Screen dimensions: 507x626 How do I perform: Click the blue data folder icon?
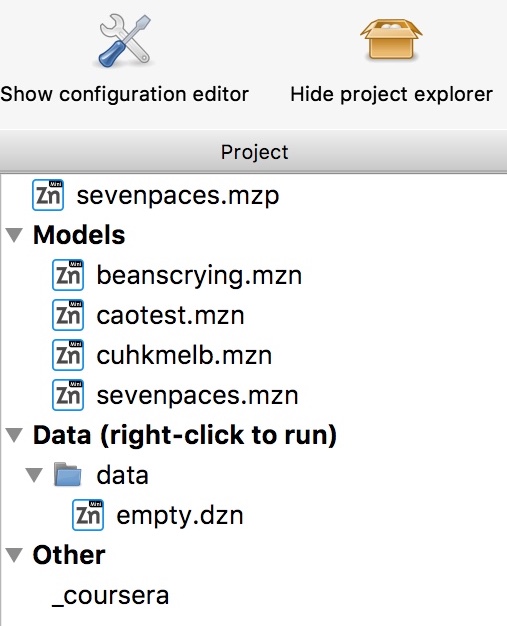tap(67, 474)
